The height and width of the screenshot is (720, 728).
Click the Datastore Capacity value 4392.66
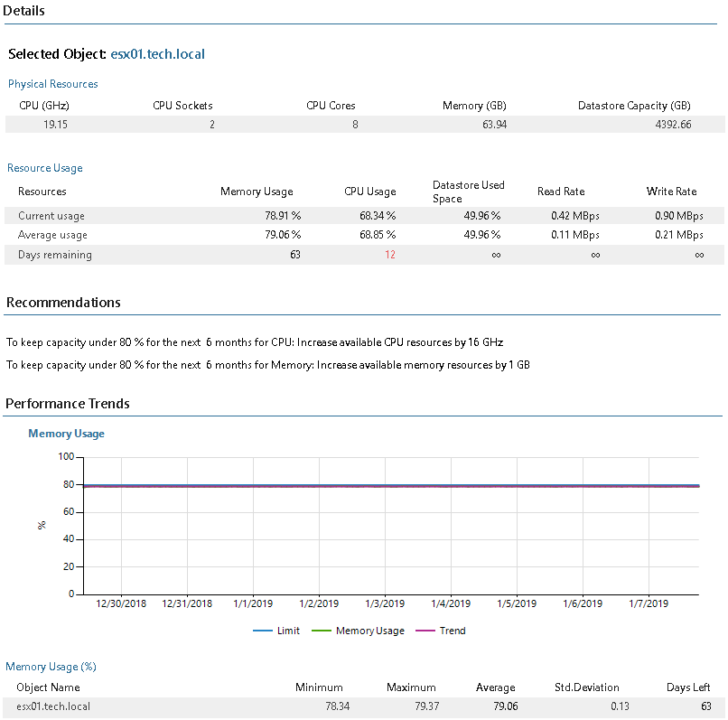point(673,125)
